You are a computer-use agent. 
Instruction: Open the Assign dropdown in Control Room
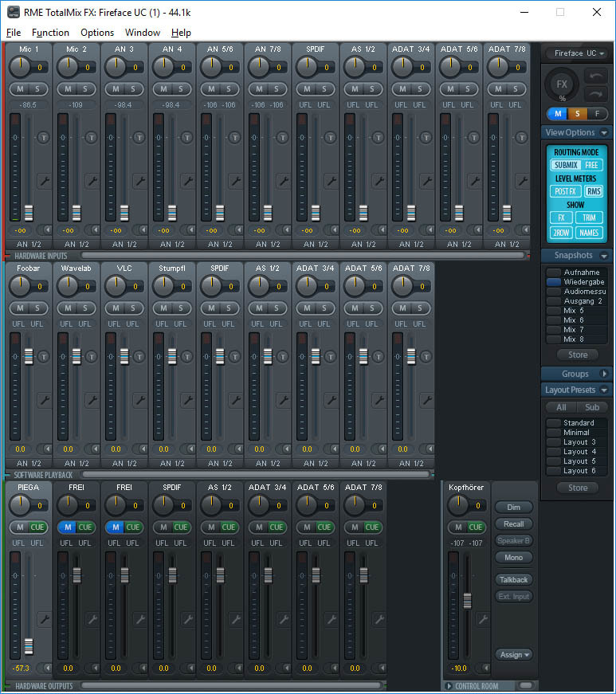pos(514,654)
